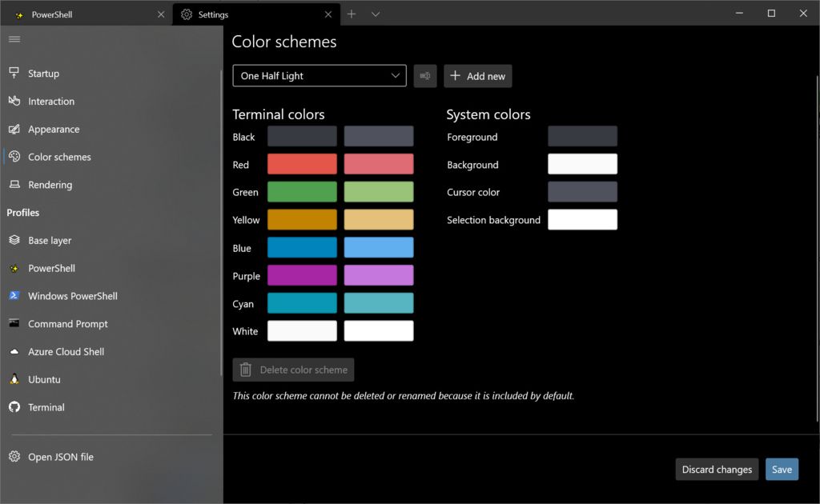Click the rename color scheme icon button
Screen dimensions: 820x504
click(425, 76)
